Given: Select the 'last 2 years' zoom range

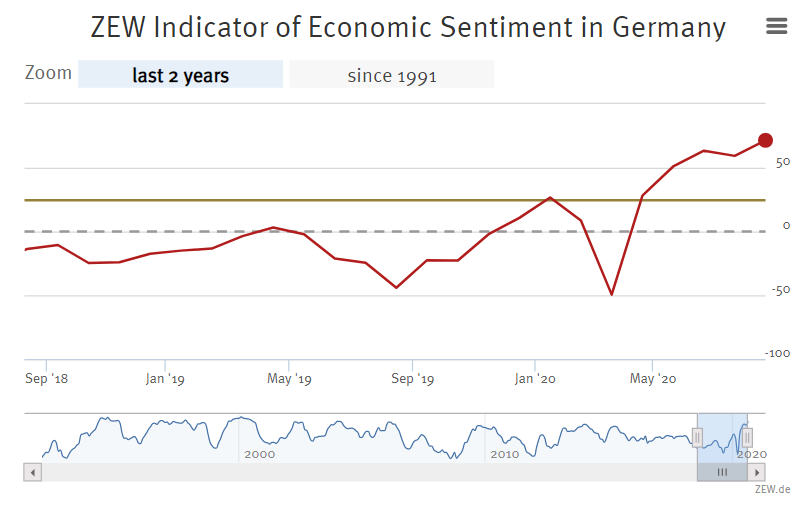Looking at the screenshot, I should pyautogui.click(x=181, y=75).
